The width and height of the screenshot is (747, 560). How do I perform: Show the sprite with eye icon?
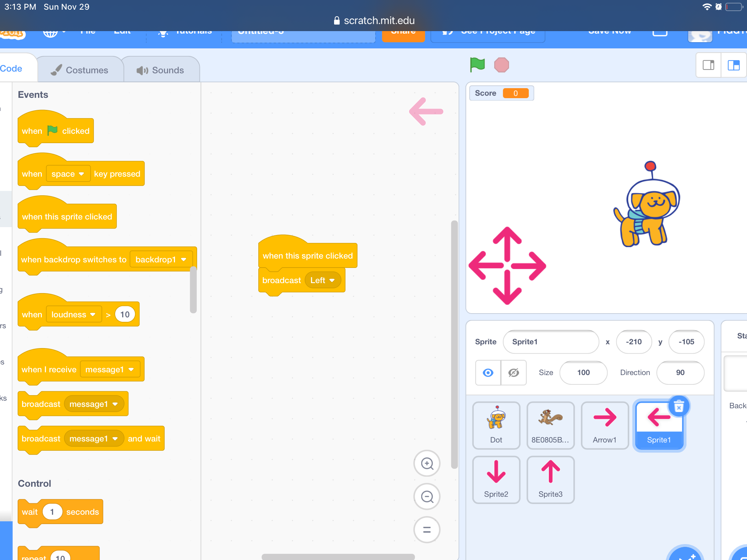(x=488, y=373)
